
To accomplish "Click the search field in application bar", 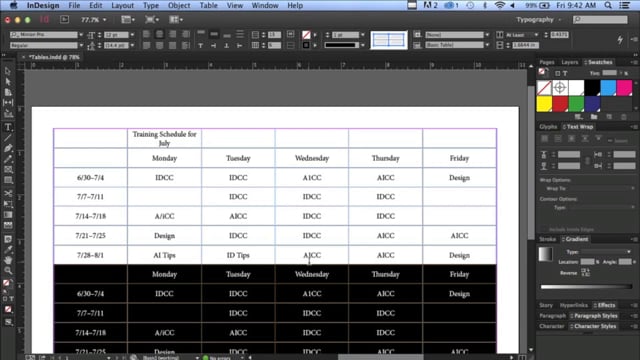I will pyautogui.click(x=600, y=20).
